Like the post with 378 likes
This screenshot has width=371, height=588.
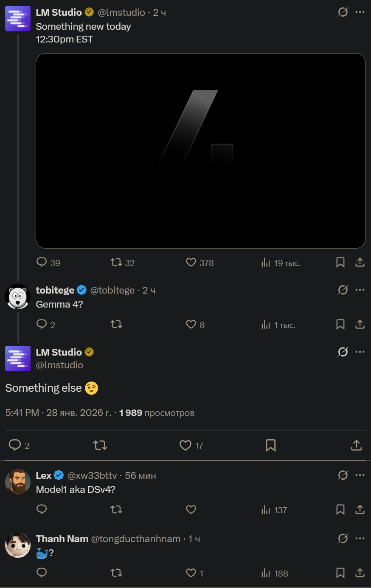191,263
